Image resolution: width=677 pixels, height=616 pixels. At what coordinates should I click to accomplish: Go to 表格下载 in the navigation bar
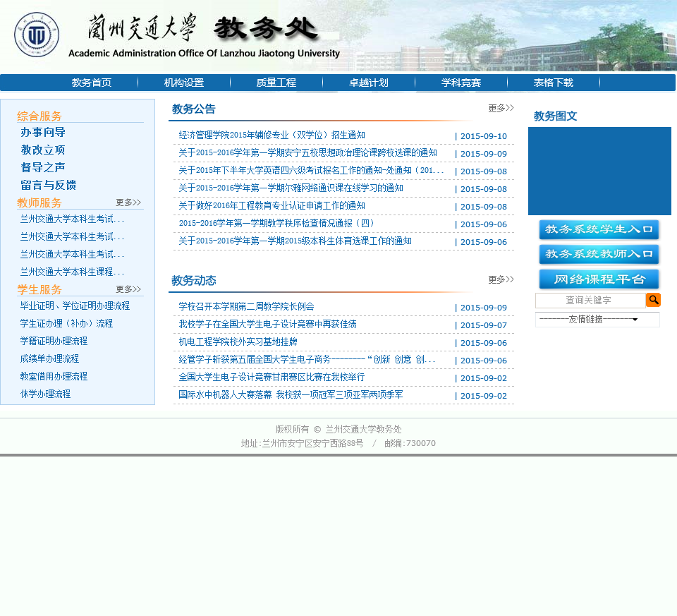(x=553, y=83)
